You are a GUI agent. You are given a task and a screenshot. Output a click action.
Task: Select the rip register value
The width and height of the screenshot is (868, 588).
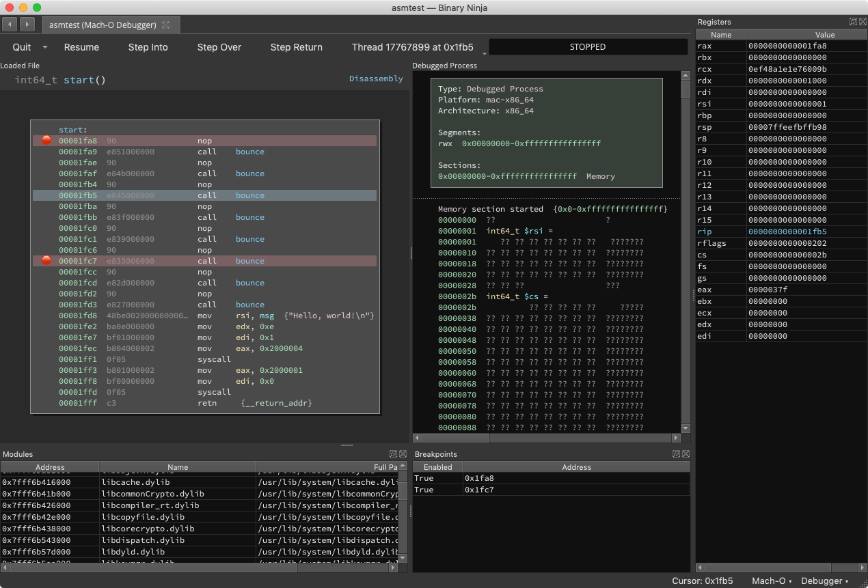(787, 232)
